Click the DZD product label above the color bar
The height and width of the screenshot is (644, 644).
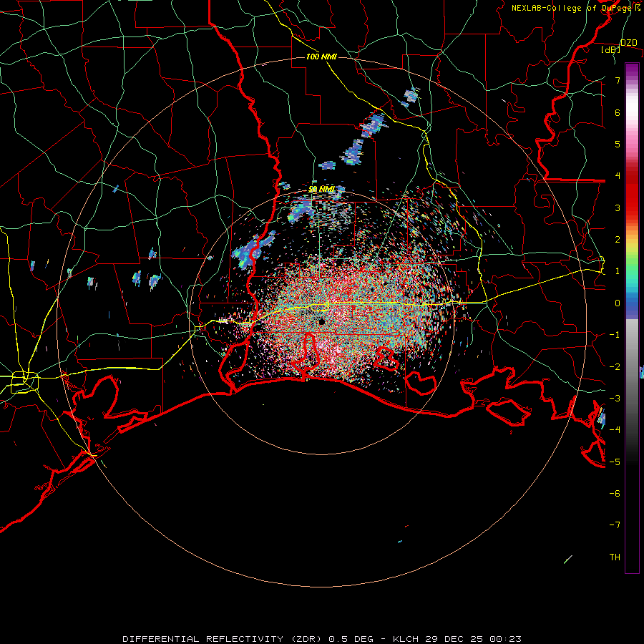tap(628, 43)
